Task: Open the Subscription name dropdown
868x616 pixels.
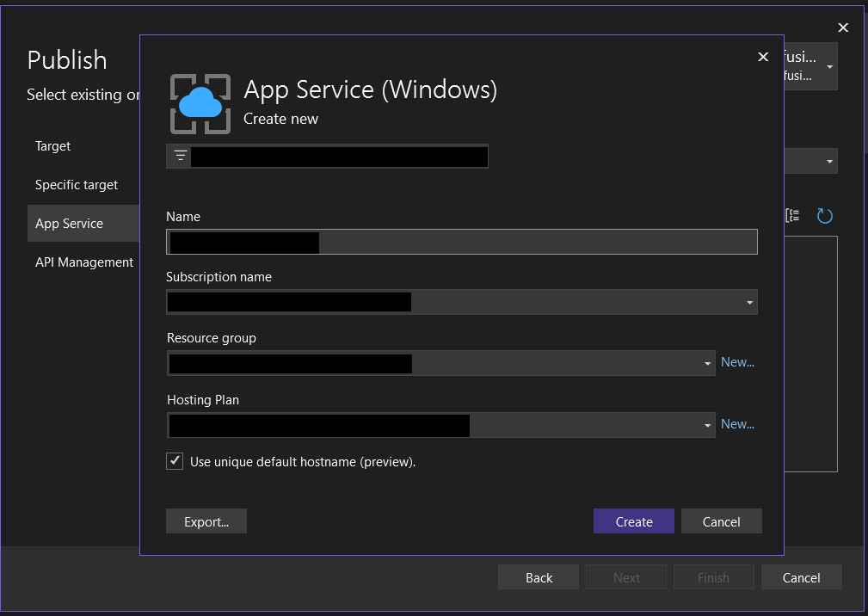Action: (748, 302)
